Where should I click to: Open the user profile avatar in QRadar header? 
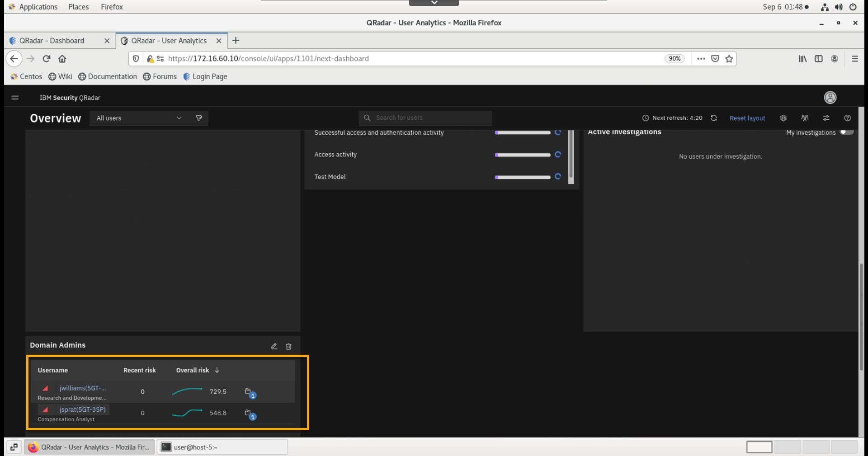click(x=830, y=98)
